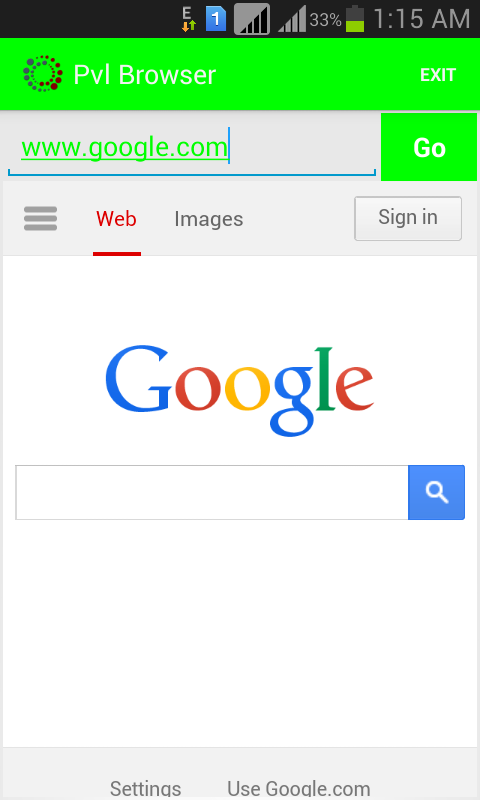Exit the browser with EXIT button

438,75
